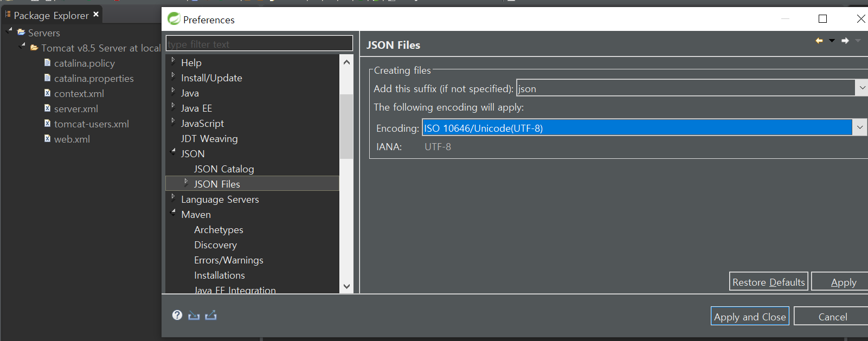This screenshot has width=868, height=341.
Task: Click the tomcat-users.xml file icon
Action: 48,124
